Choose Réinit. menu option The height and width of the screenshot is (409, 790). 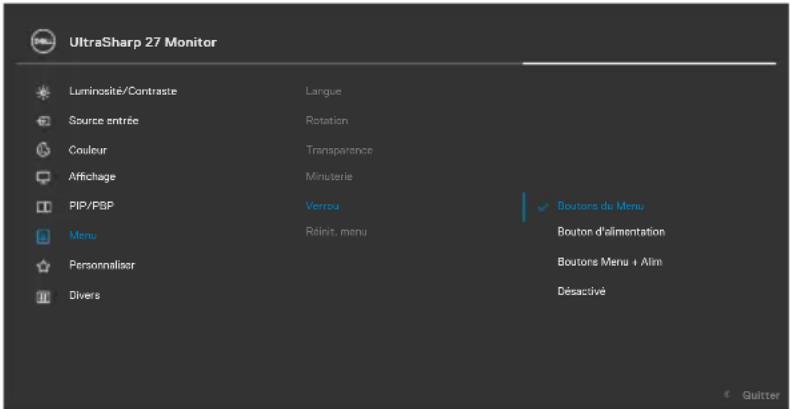[336, 232]
